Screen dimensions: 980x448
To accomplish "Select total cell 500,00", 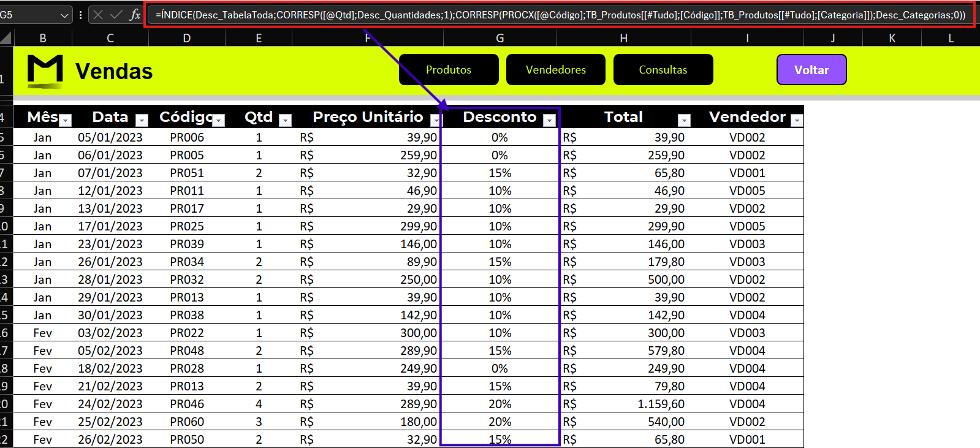I will (623, 279).
